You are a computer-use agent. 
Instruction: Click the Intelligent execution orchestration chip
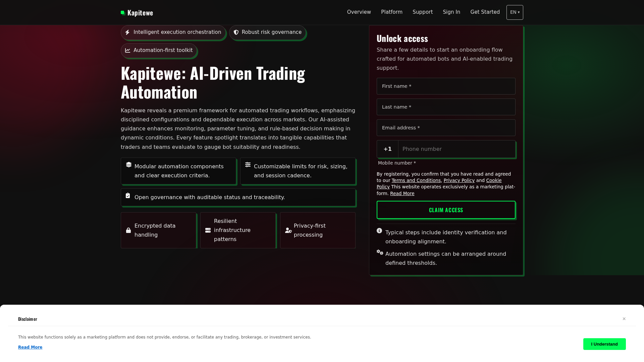coord(173,32)
